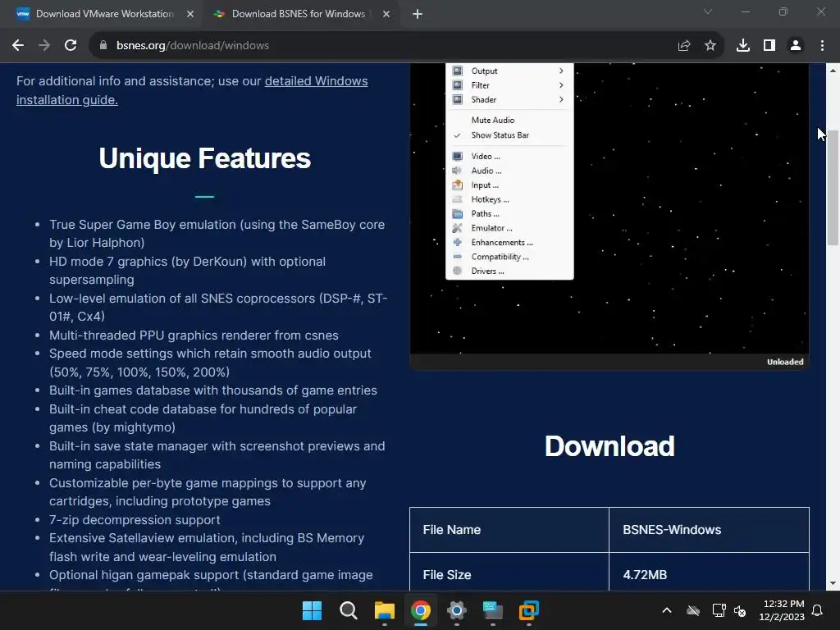Open the detailed Windows installation guide link
This screenshot has width=840, height=630.
192,90
